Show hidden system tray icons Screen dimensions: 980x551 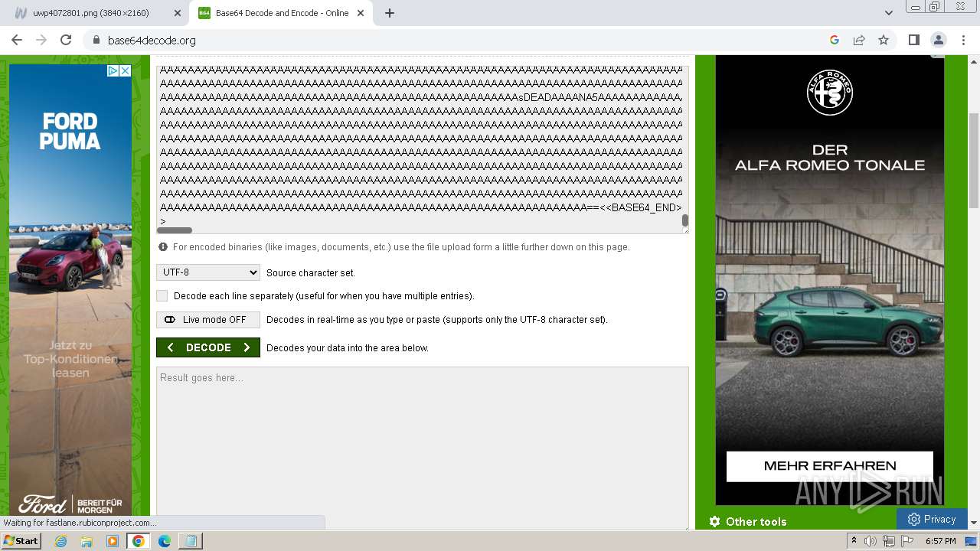click(854, 541)
